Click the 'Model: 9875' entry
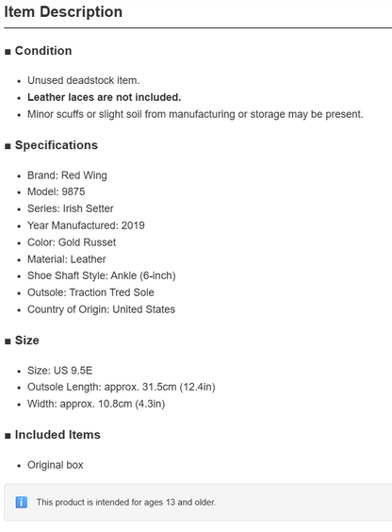This screenshot has height=532, width=392. click(x=56, y=191)
